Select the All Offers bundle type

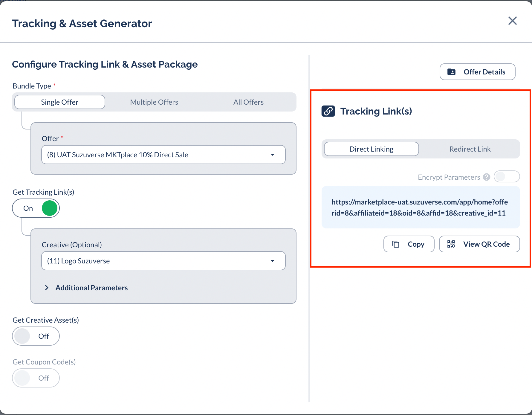248,102
